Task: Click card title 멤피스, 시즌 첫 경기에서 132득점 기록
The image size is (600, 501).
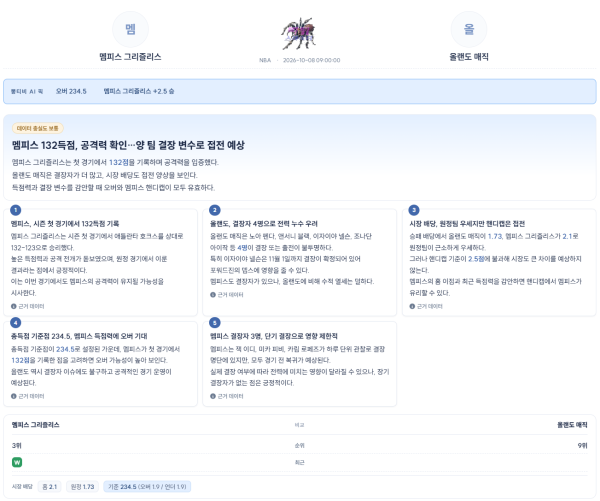Action: click(65, 224)
